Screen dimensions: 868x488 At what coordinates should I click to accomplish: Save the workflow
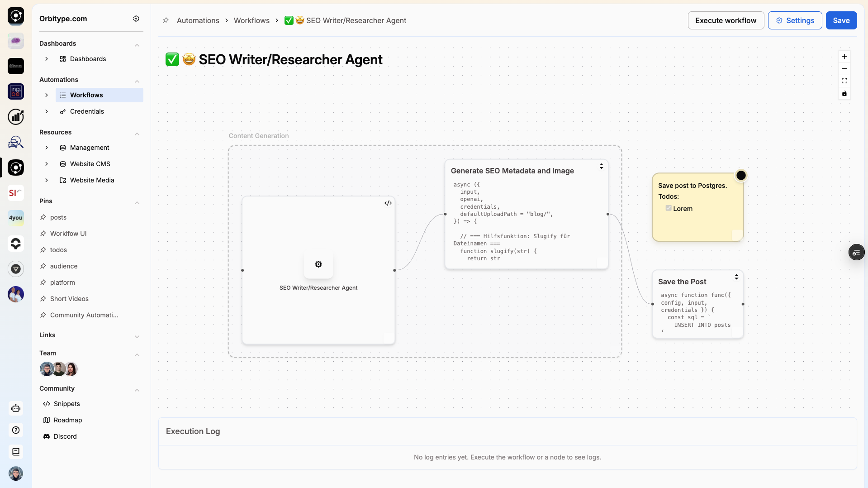click(841, 20)
